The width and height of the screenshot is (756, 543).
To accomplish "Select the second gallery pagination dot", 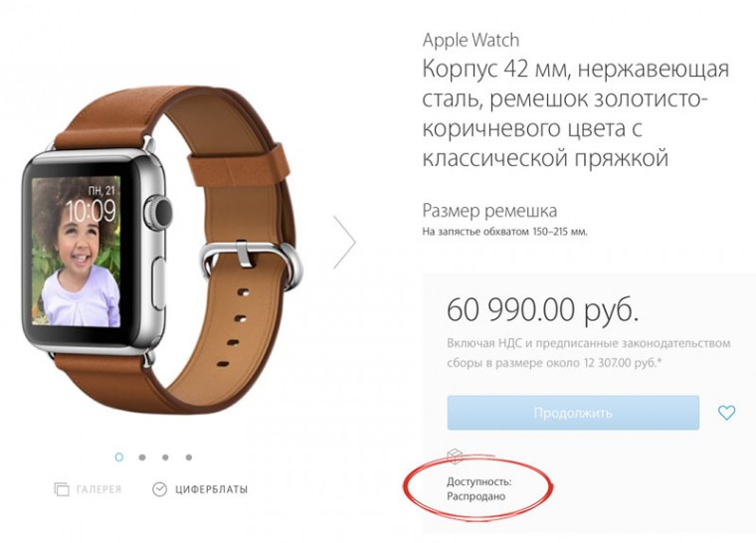I will pyautogui.click(x=142, y=457).
